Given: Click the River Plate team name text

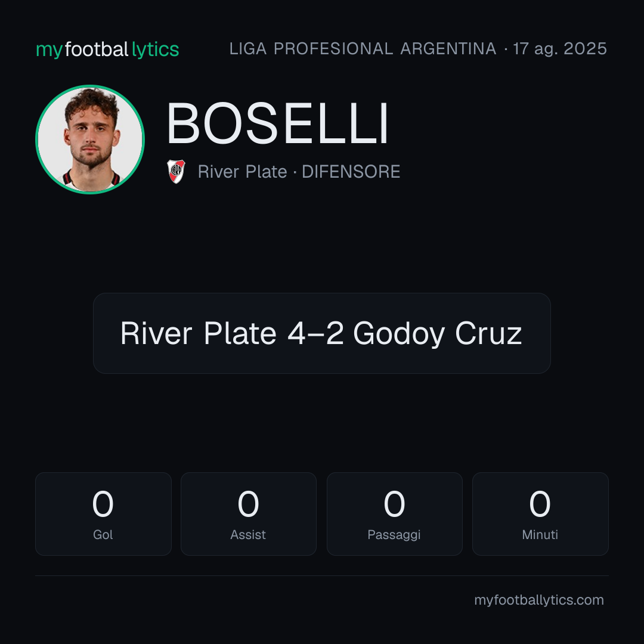Looking at the screenshot, I should tap(242, 172).
